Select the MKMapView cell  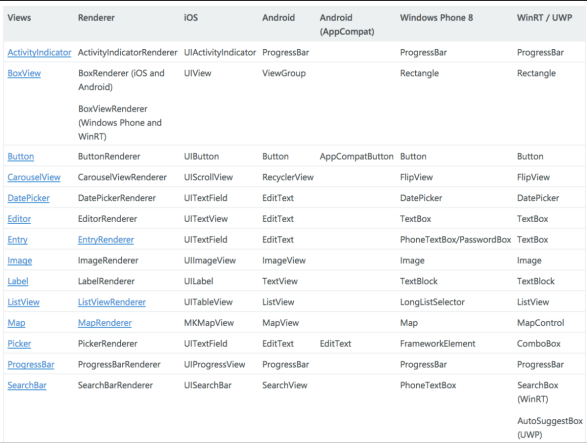[209, 323]
